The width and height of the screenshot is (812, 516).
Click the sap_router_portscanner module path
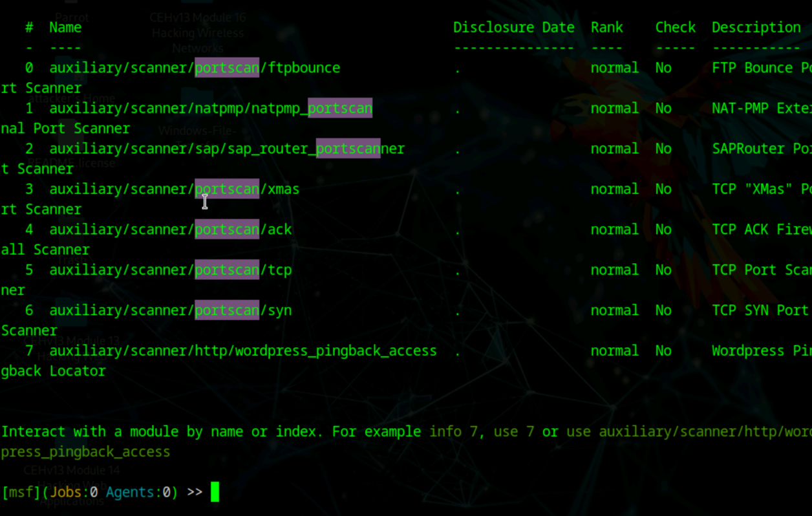point(226,149)
